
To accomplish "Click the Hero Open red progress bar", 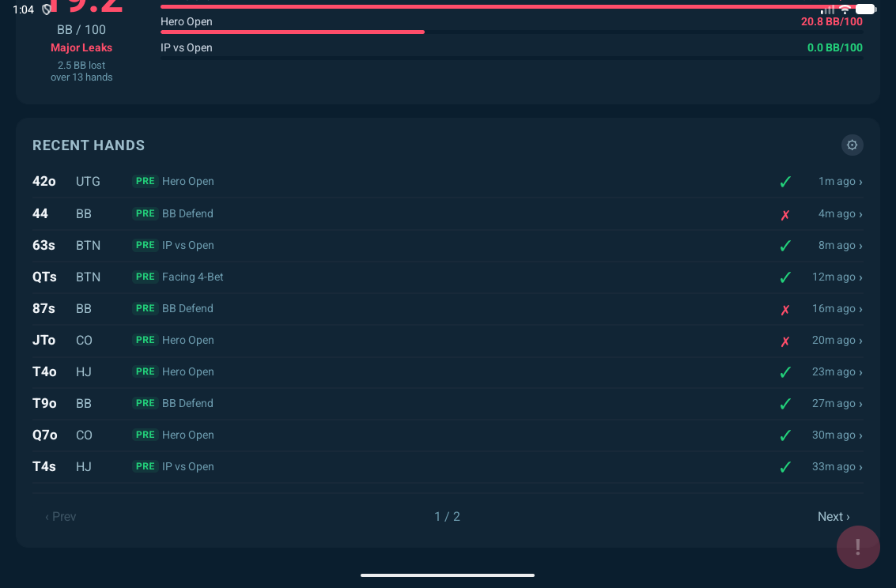I will click(x=293, y=32).
